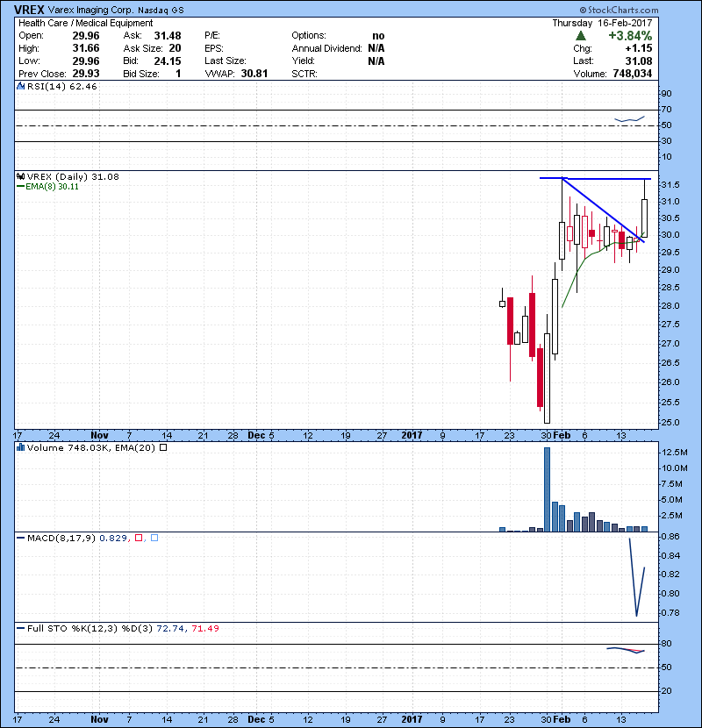Click the Last price value 31.08 in header

coord(639,61)
